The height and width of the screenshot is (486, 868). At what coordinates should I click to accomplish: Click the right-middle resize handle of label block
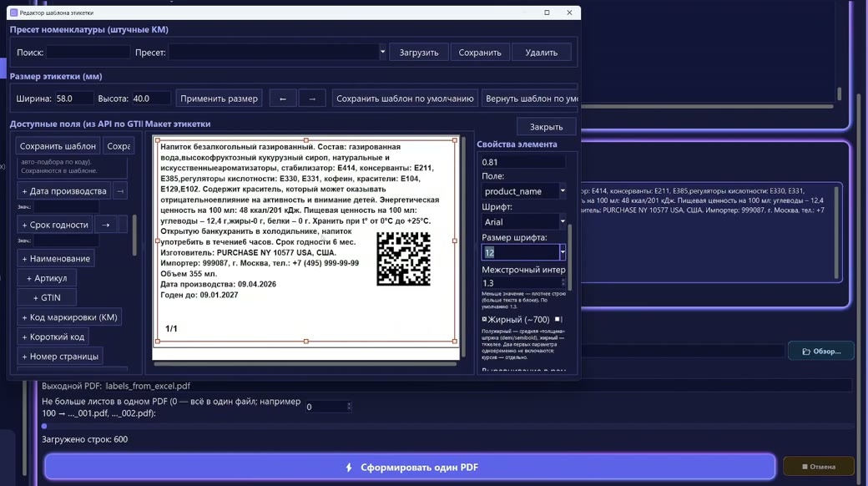point(455,241)
